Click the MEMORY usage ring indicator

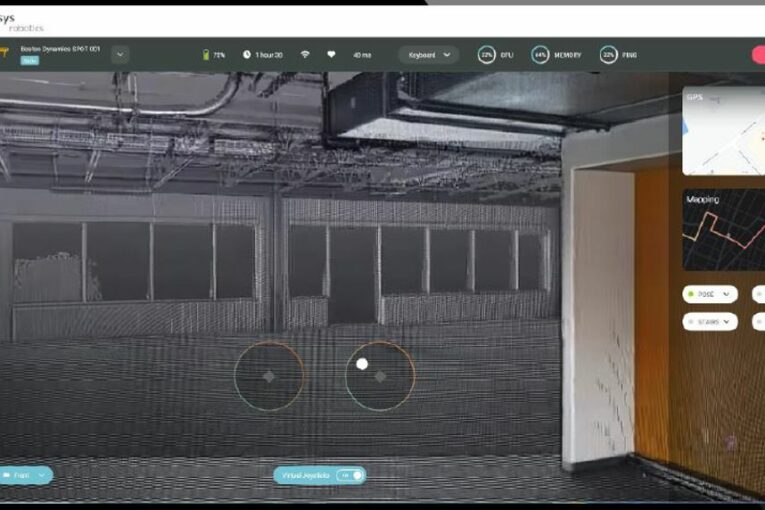click(540, 55)
